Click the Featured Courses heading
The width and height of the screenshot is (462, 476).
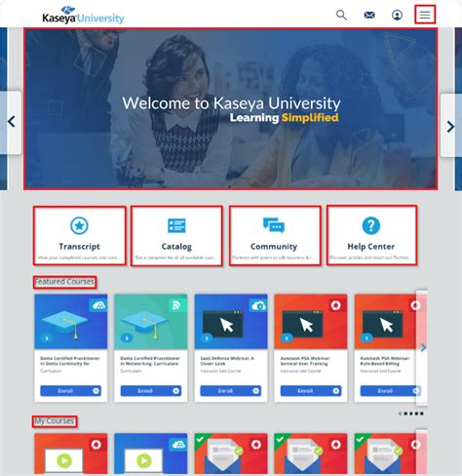coord(64,282)
